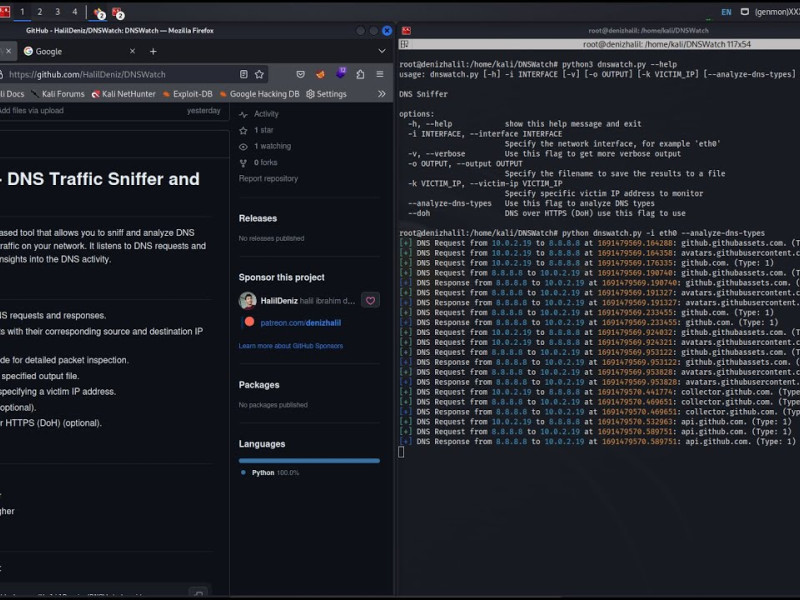Click 'No packages published' text
Viewport: 800px width, 600px height.
pyautogui.click(x=273, y=405)
